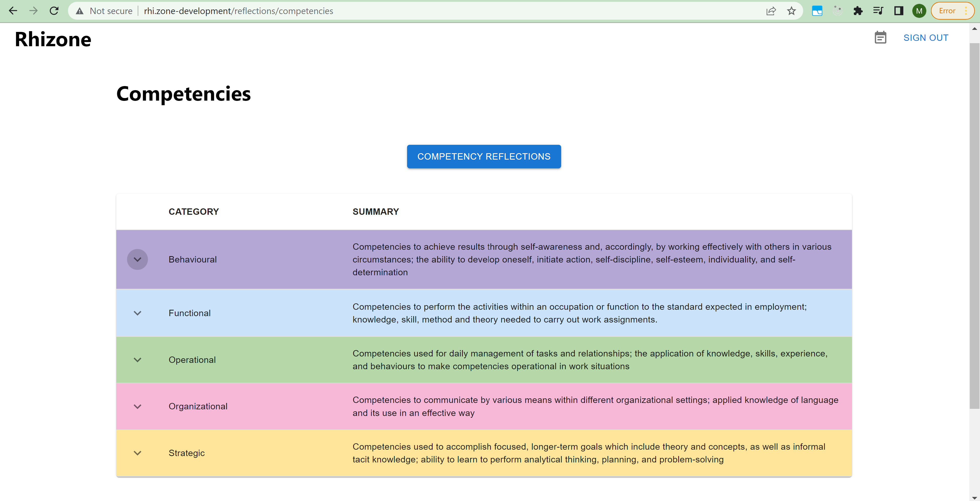Screen dimensions: 980x501
Task: Expand the Functional category row
Action: coord(137,313)
